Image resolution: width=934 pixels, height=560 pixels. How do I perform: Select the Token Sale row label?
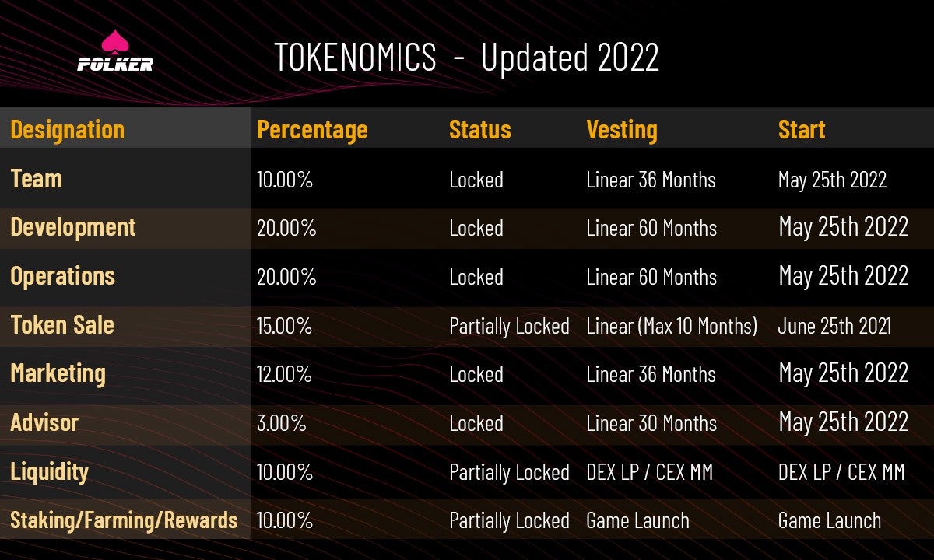61,325
